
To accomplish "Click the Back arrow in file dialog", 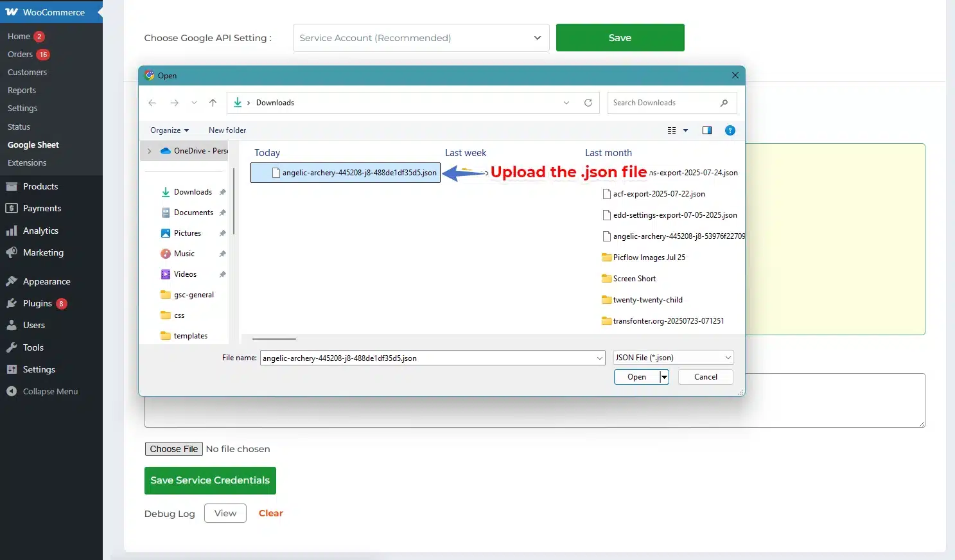I will (x=152, y=103).
